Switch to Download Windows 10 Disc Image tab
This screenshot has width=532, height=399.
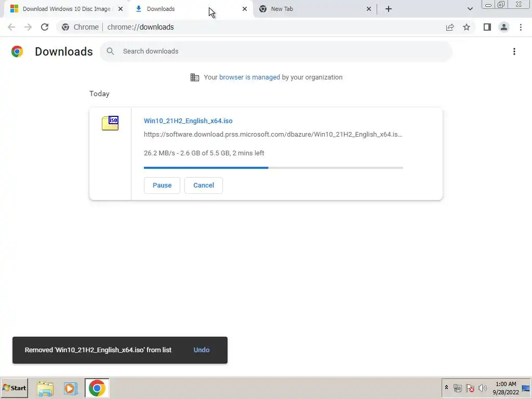(x=66, y=9)
